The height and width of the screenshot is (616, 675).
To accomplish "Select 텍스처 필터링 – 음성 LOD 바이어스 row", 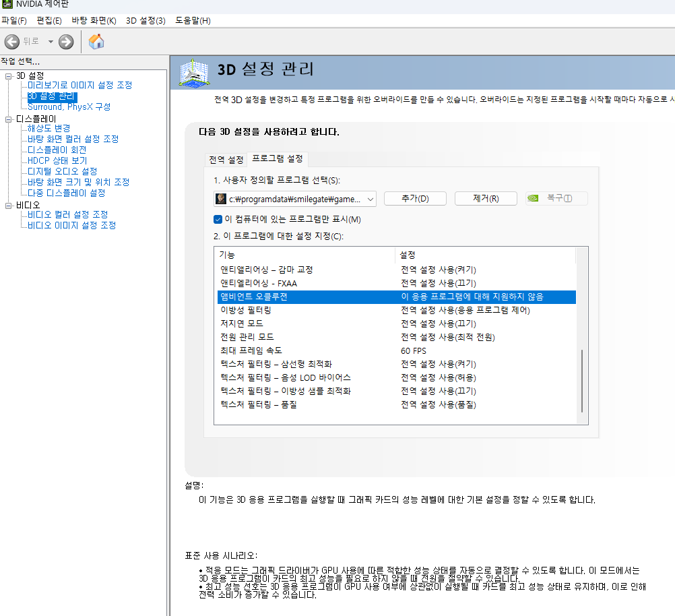I will (x=397, y=377).
